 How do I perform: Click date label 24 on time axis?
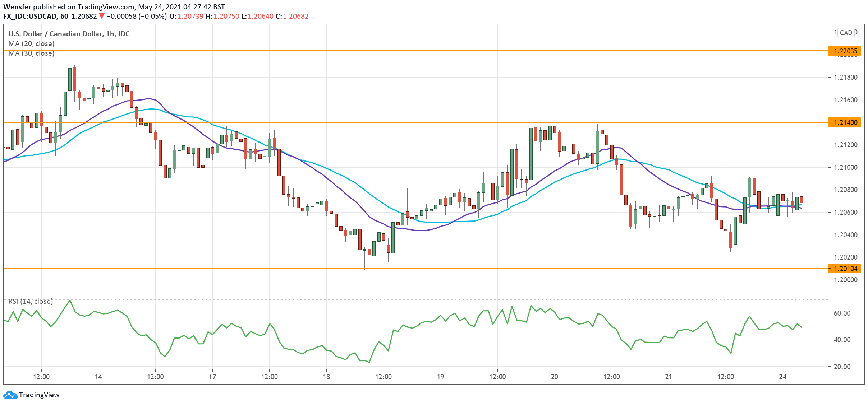(x=783, y=377)
